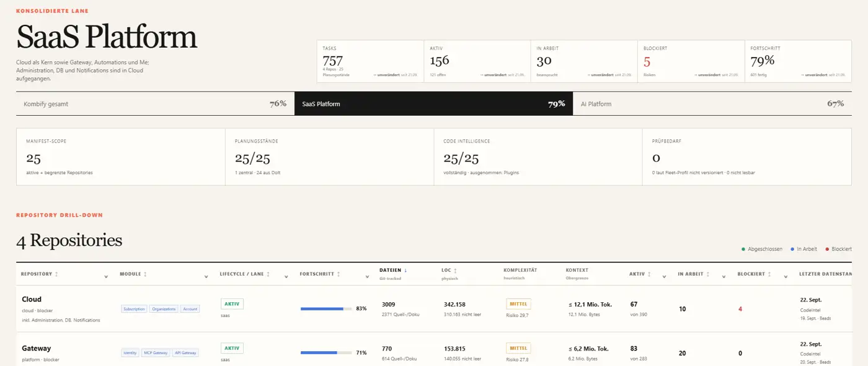Screen dimensions: 868x366
Task: Click Gateway's 71% progress bar
Action: 326,352
